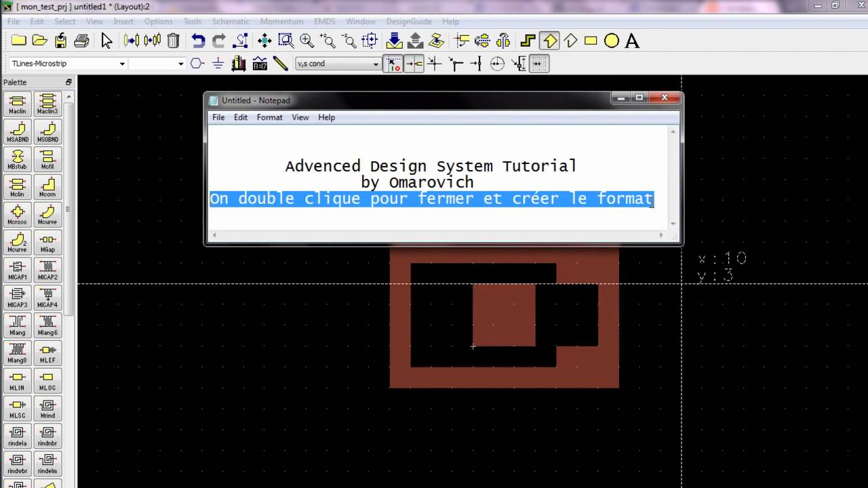Toggle the snap enabled button
This screenshot has height=488, width=868.
click(393, 64)
